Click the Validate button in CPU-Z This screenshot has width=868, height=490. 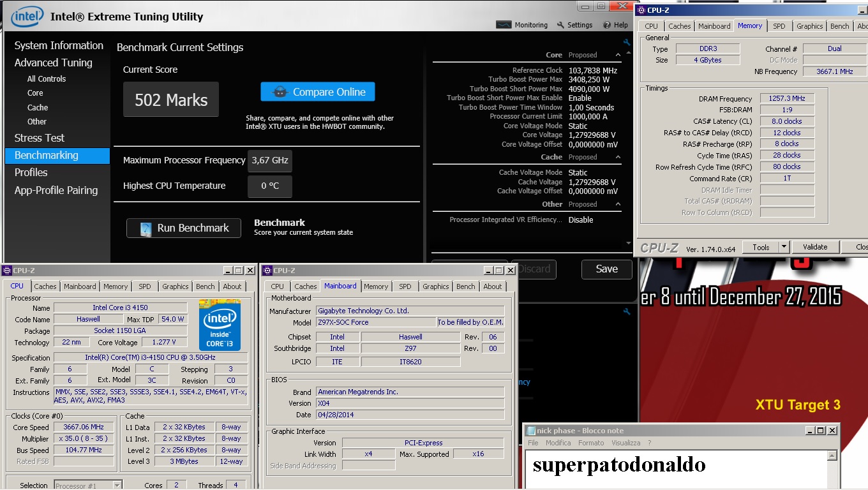point(815,247)
